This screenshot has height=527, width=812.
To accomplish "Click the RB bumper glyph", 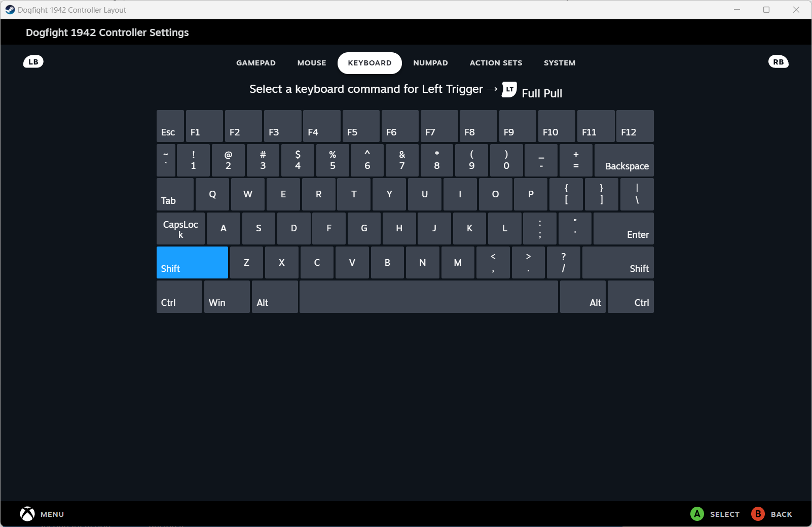I will tap(778, 62).
